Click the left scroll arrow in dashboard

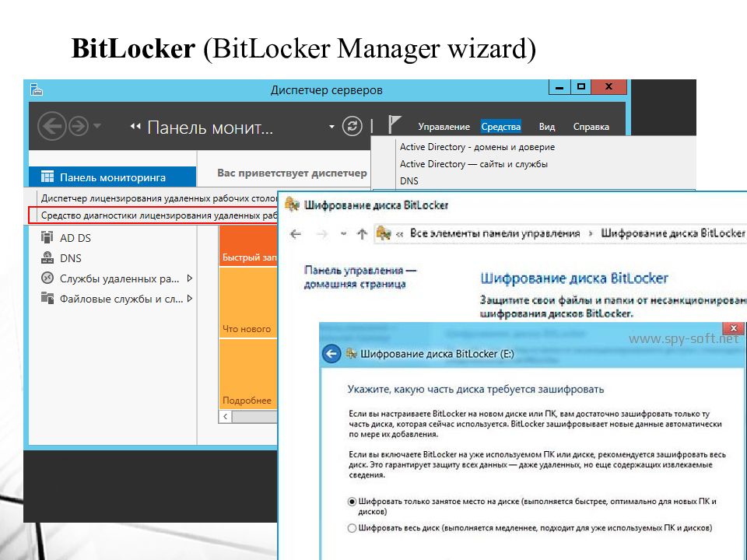[226, 417]
